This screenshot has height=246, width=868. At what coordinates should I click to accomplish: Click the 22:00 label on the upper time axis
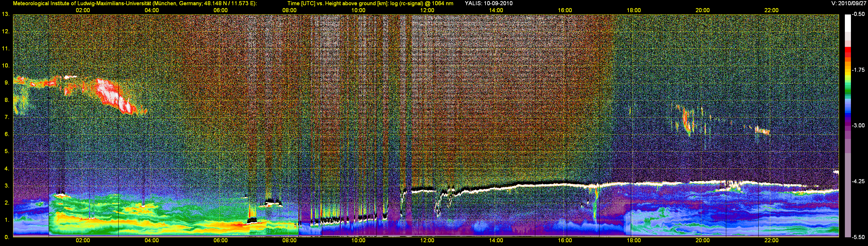772,10
